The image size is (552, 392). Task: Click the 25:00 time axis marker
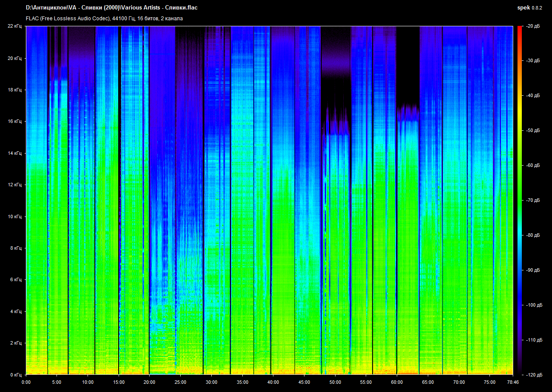tap(180, 382)
